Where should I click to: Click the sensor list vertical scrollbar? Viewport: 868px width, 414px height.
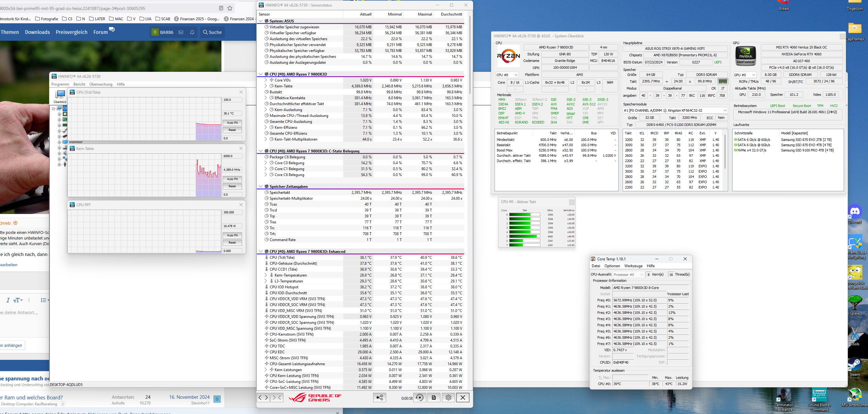coord(470,54)
